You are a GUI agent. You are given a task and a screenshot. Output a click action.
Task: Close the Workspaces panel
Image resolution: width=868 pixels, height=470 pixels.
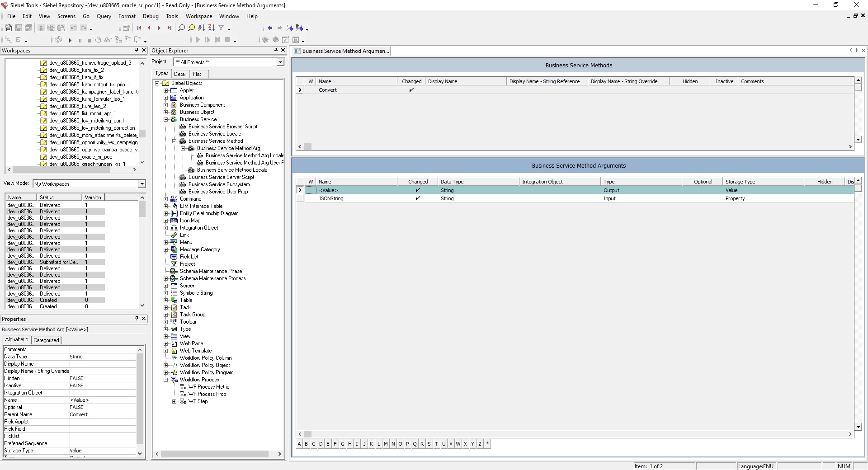pyautogui.click(x=144, y=50)
